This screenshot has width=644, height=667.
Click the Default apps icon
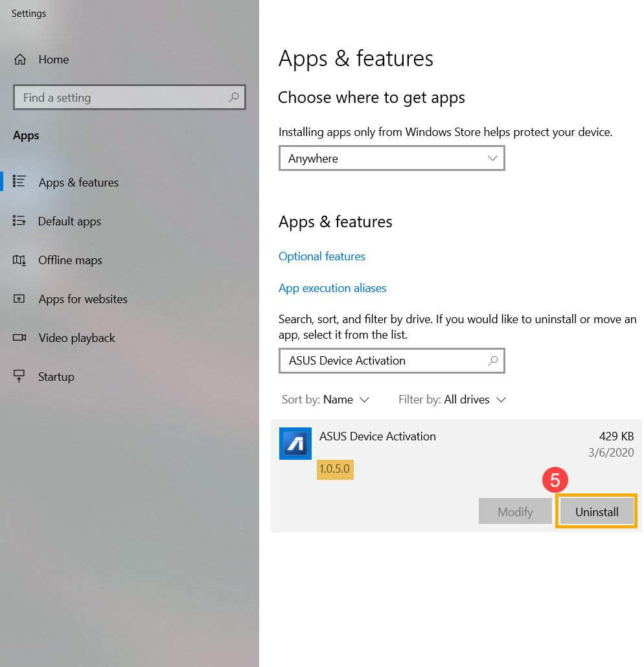coord(19,220)
